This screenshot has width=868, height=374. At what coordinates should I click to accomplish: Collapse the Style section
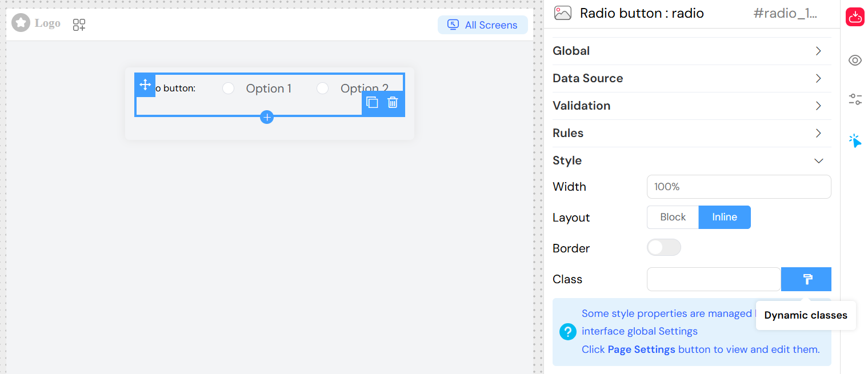point(818,160)
